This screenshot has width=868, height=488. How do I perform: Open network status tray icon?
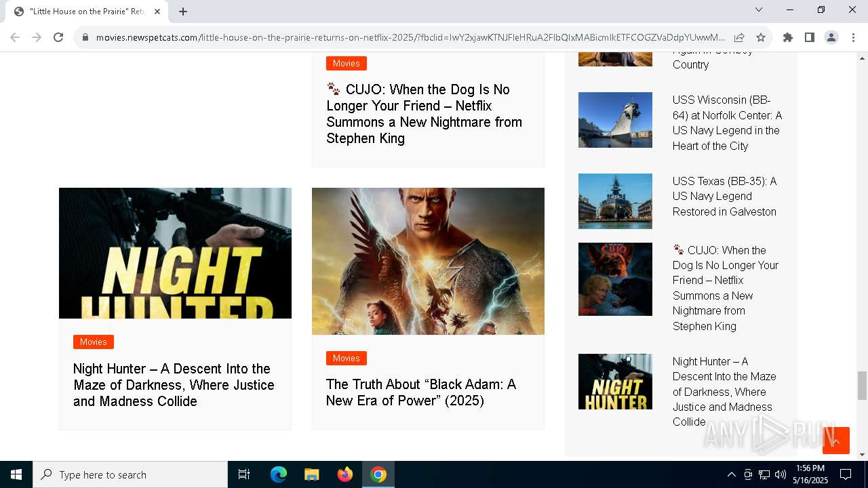pyautogui.click(x=764, y=474)
